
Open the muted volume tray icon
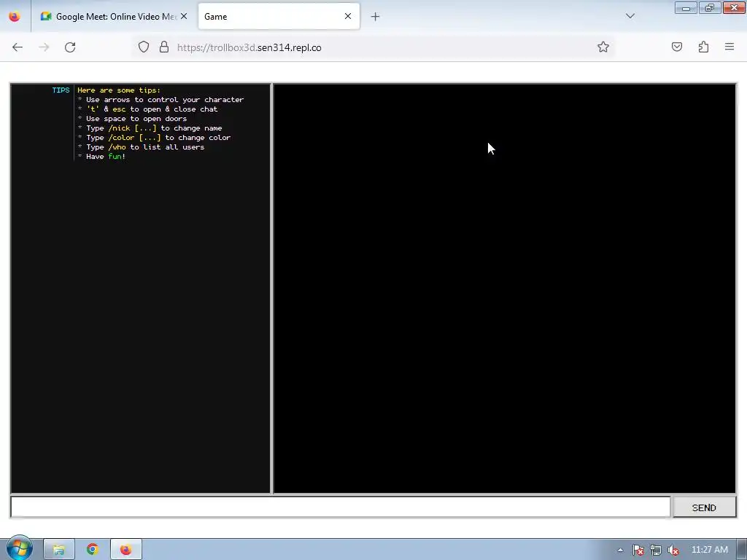[673, 550]
